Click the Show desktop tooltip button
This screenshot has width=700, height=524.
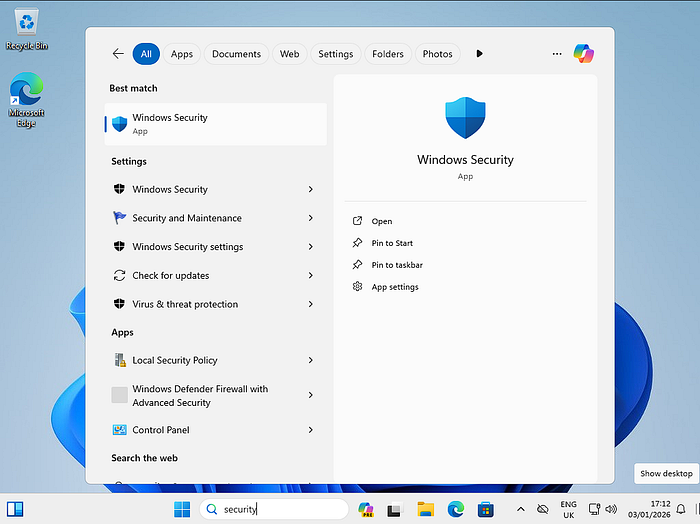[x=666, y=473]
